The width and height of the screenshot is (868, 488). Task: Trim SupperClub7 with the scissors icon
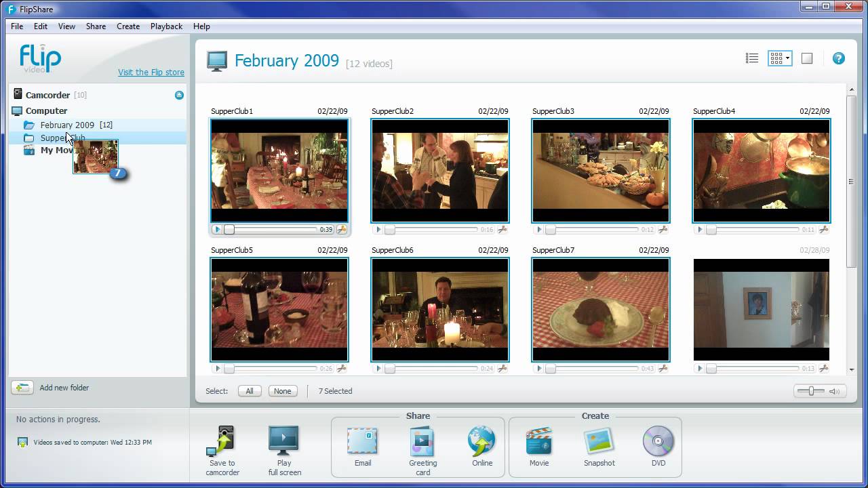pyautogui.click(x=663, y=369)
